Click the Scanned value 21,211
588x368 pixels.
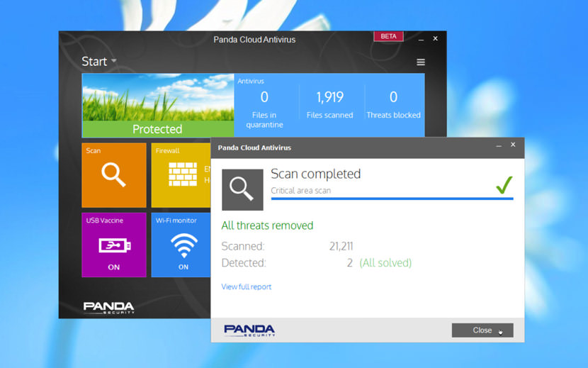(341, 246)
